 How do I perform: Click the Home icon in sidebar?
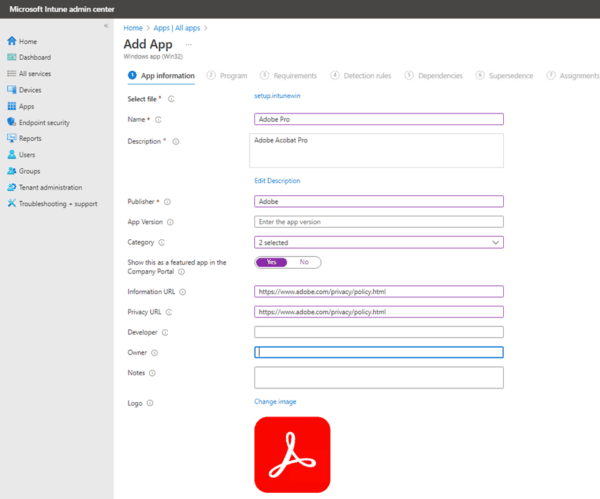12,41
